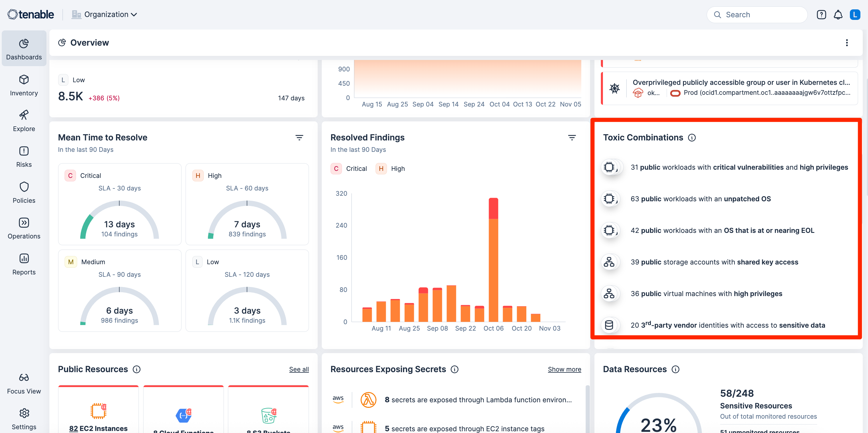Open the Resolved Findings filter options
The image size is (868, 433).
(x=572, y=138)
